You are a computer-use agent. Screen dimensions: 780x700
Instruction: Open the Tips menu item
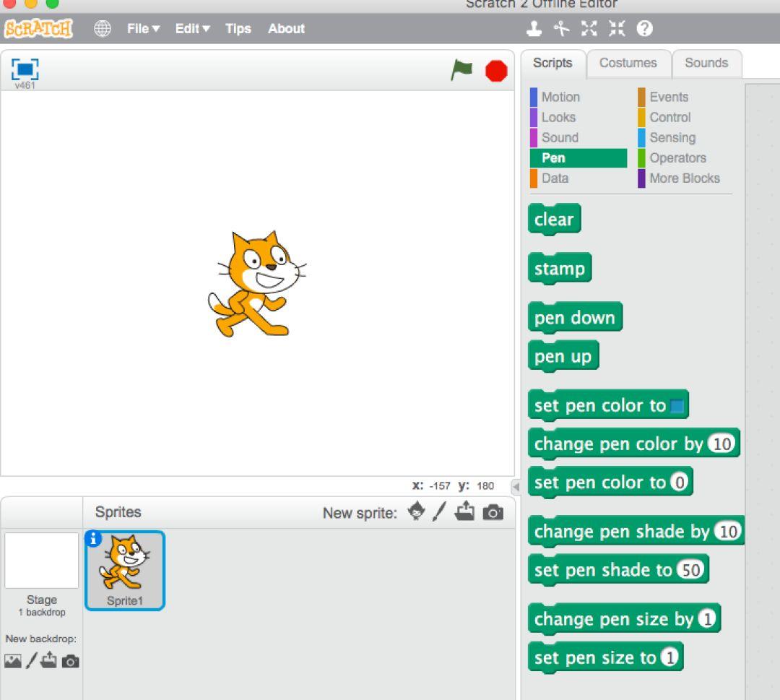pos(238,29)
